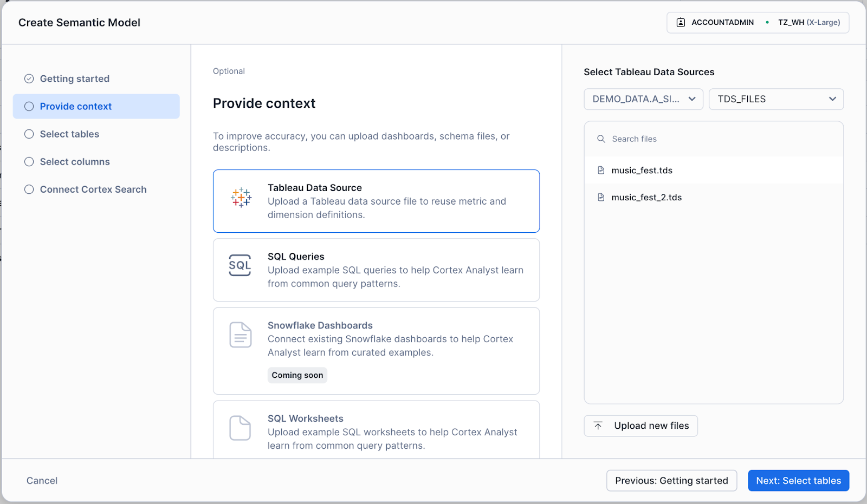The height and width of the screenshot is (504, 867).
Task: Choose the SQL Worksheets card
Action: pyautogui.click(x=376, y=430)
